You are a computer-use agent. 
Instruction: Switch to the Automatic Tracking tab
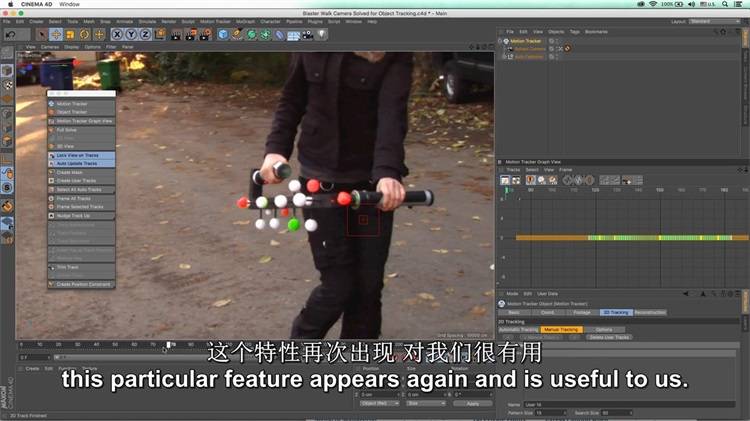(518, 330)
